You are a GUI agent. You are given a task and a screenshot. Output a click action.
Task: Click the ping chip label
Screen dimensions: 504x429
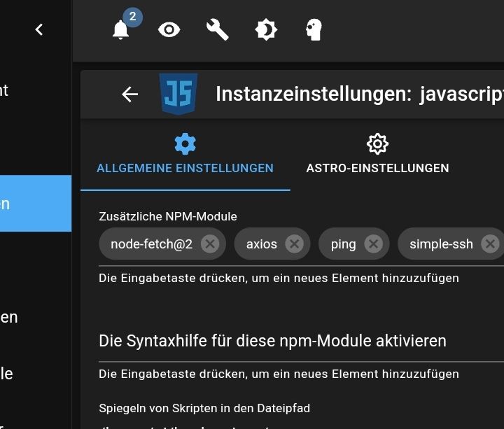(x=343, y=244)
